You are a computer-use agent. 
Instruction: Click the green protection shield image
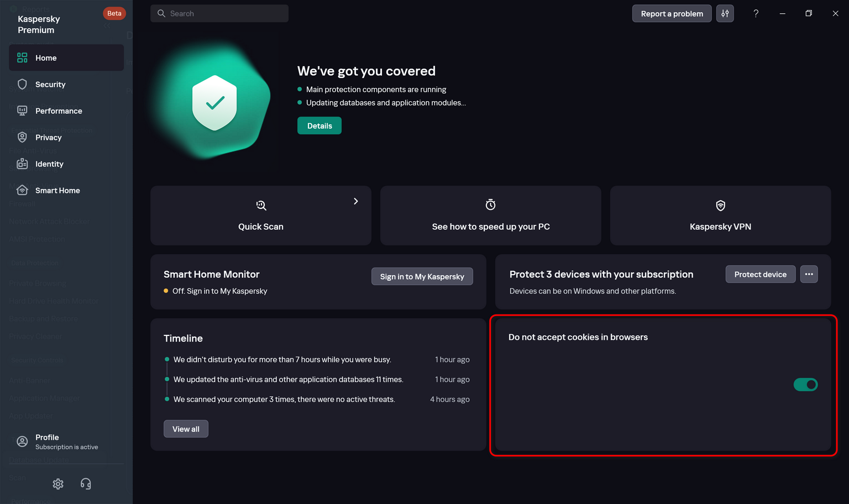(x=214, y=103)
